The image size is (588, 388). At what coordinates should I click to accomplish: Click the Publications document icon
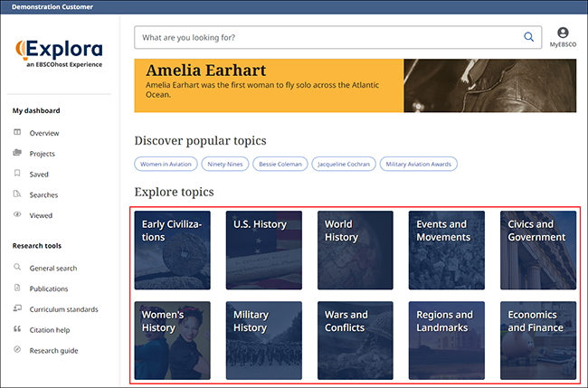coord(17,288)
